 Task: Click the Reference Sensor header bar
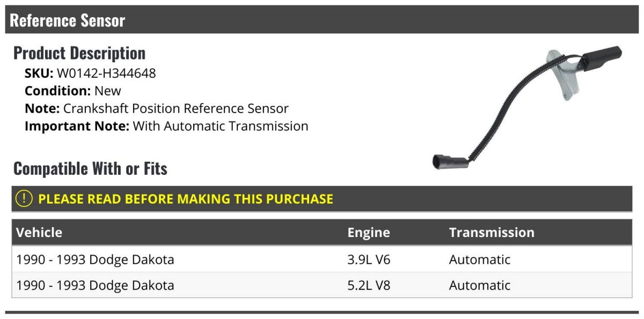322,20
